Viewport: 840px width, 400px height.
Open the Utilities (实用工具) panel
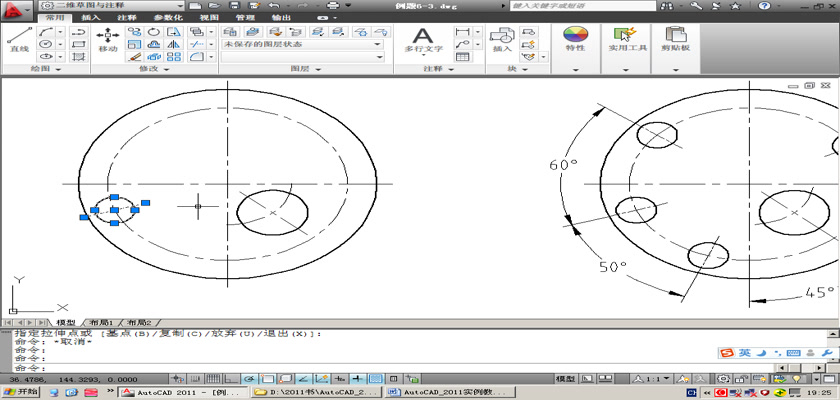[x=628, y=39]
